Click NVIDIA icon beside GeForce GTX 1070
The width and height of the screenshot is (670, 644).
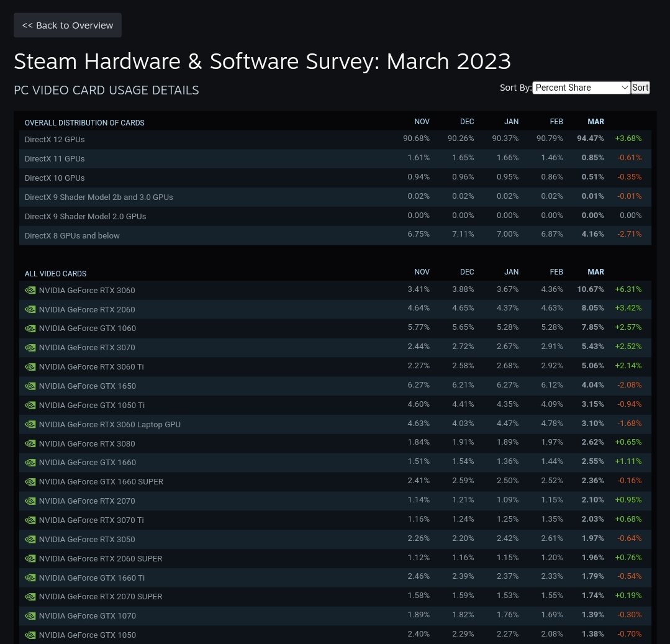pyautogui.click(x=30, y=616)
